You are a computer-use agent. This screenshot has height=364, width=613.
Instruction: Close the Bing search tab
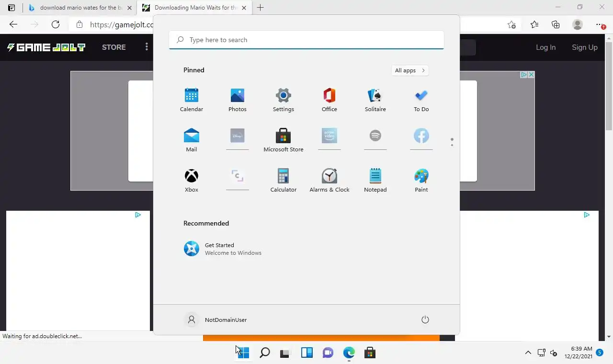129,8
